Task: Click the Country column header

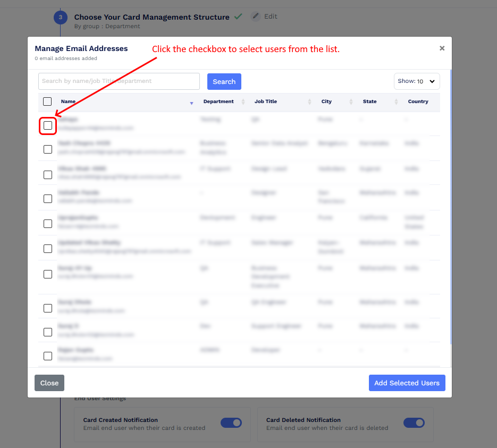Action: pos(418,102)
